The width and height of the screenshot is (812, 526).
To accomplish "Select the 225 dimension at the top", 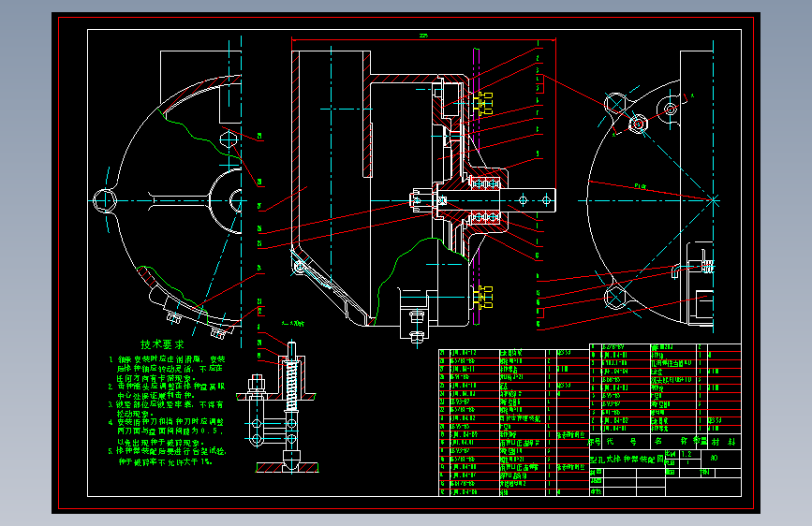I will (x=423, y=36).
